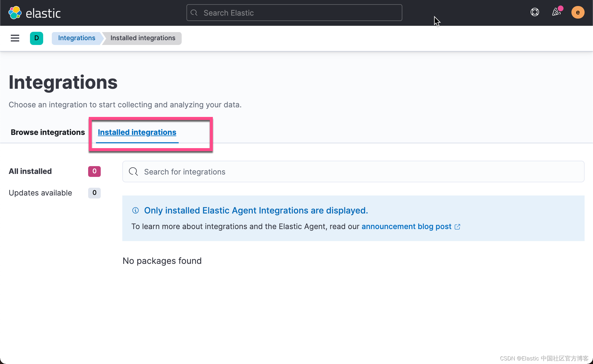Click the info icon in the blue callout
Viewport: 593px width, 364px height.
click(136, 210)
